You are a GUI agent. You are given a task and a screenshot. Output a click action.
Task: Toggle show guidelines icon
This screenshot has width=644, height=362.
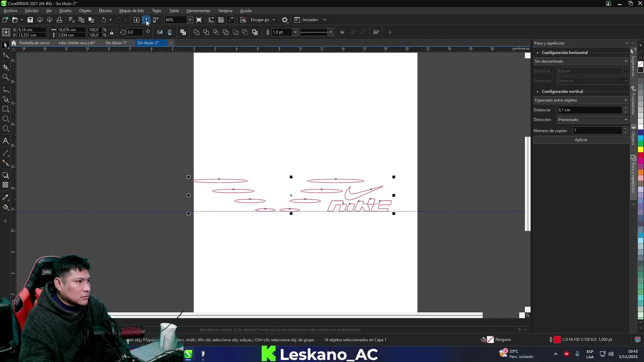[230, 20]
